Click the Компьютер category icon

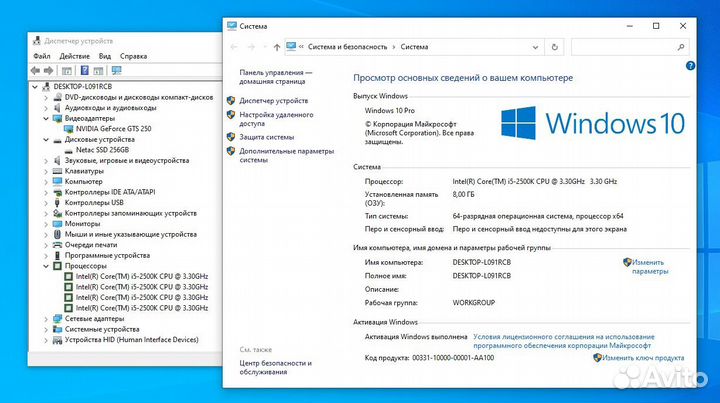coord(57,182)
